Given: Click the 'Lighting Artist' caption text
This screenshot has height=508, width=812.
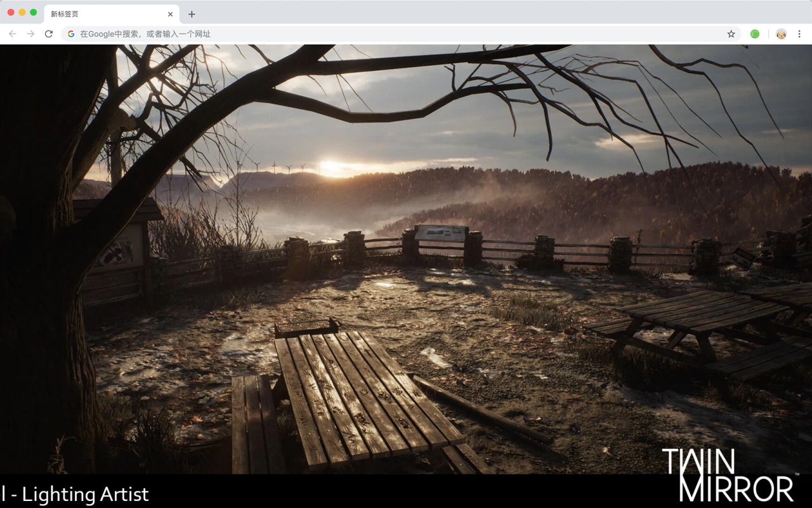Looking at the screenshot, I should 85,494.
